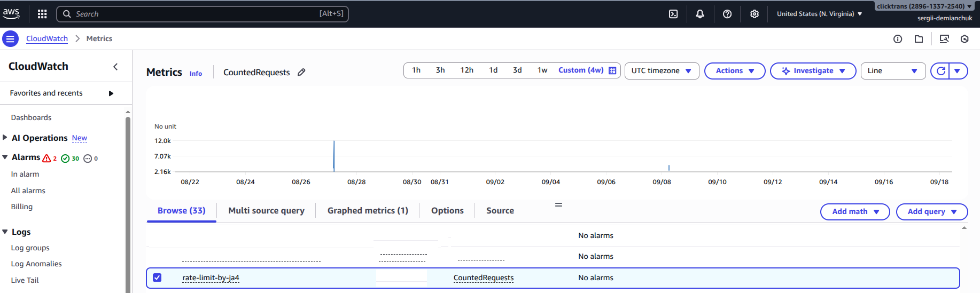The width and height of the screenshot is (980, 293).
Task: Open the folder icon in breadcrumb bar
Action: pyautogui.click(x=919, y=39)
